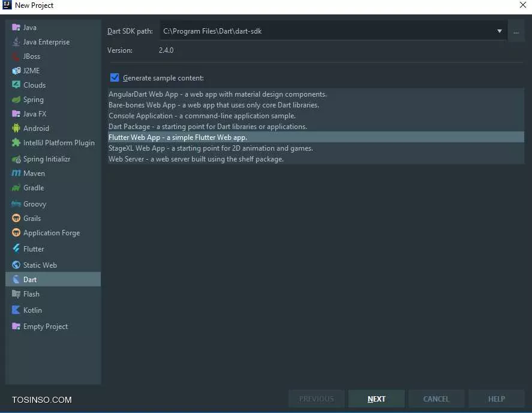Click the Spring leaf icon
The height and width of the screenshot is (413, 532).
(16, 100)
